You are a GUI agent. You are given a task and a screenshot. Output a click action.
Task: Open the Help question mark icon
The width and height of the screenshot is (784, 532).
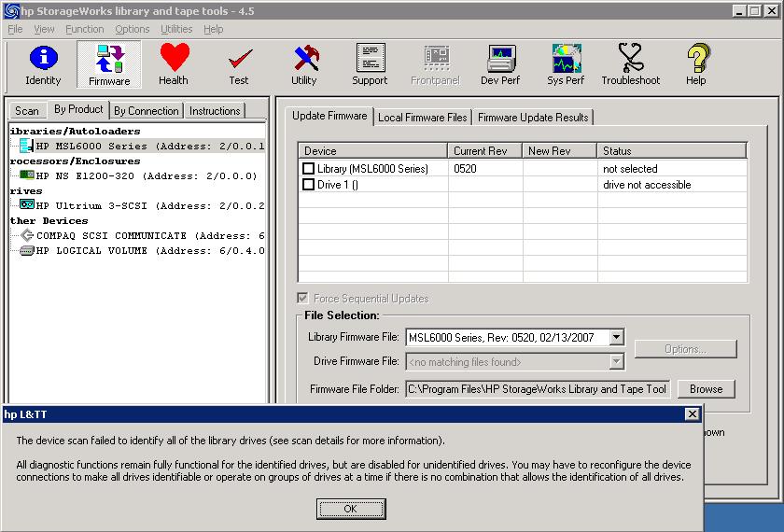pyautogui.click(x=696, y=64)
